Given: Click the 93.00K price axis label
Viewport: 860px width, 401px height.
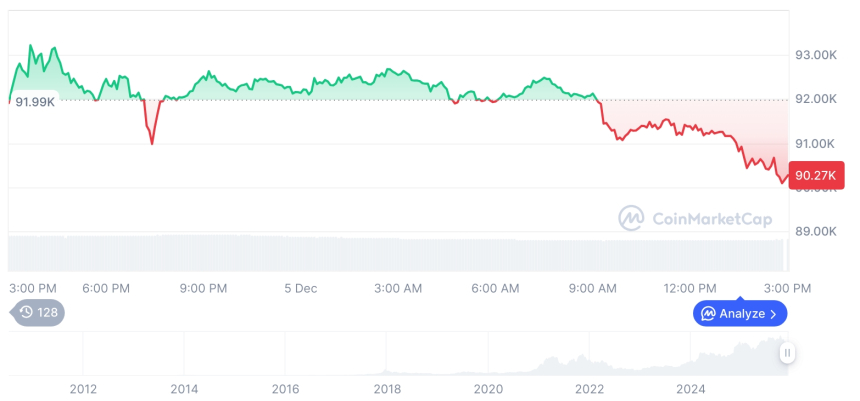Looking at the screenshot, I should click(x=815, y=54).
